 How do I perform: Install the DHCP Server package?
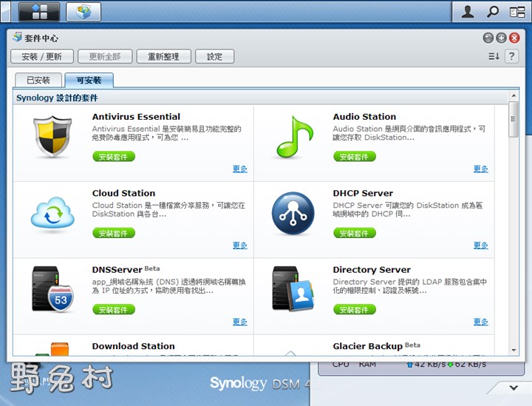coord(355,233)
